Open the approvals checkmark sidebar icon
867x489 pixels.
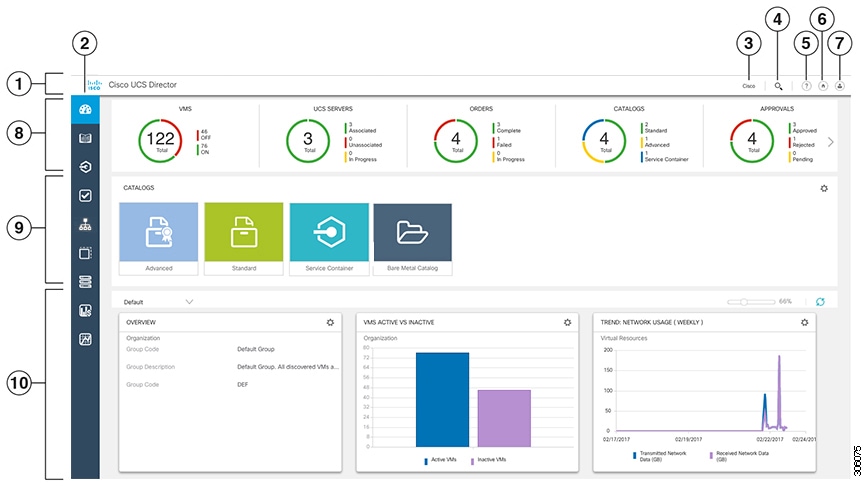point(85,196)
